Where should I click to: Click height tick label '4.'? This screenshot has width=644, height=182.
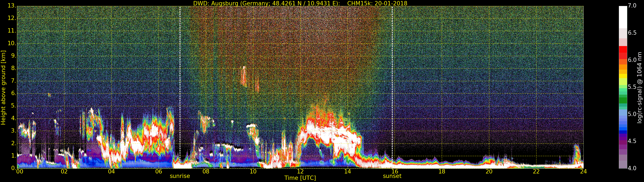(x=14, y=118)
